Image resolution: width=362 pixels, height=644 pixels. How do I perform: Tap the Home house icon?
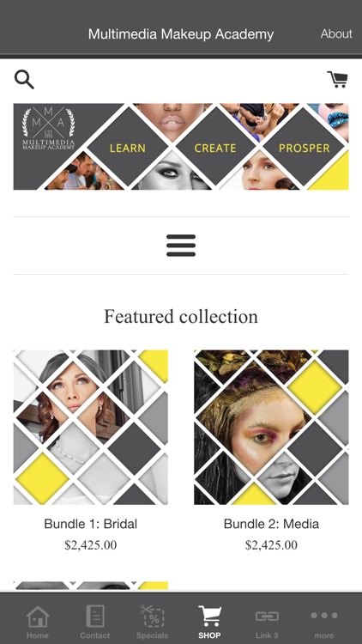point(38,617)
